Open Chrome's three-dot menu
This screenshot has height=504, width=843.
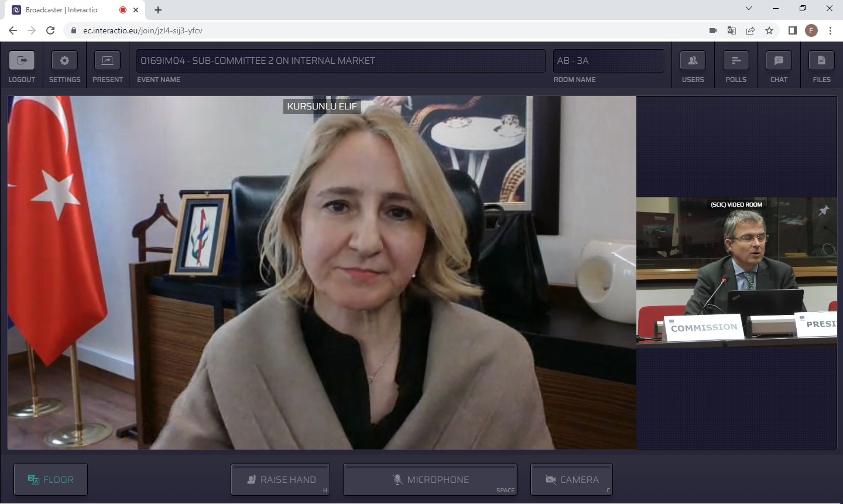point(830,30)
